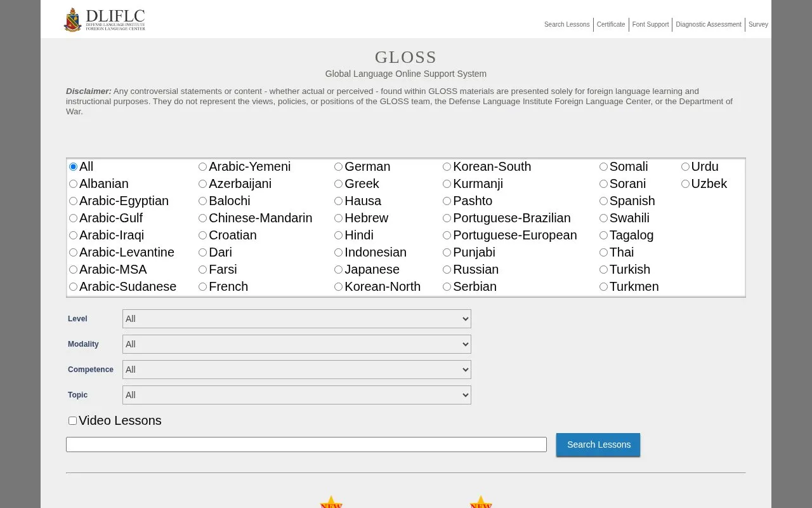Select the Dari radio button
Screen dimensions: 812x508
pyautogui.click(x=203, y=253)
